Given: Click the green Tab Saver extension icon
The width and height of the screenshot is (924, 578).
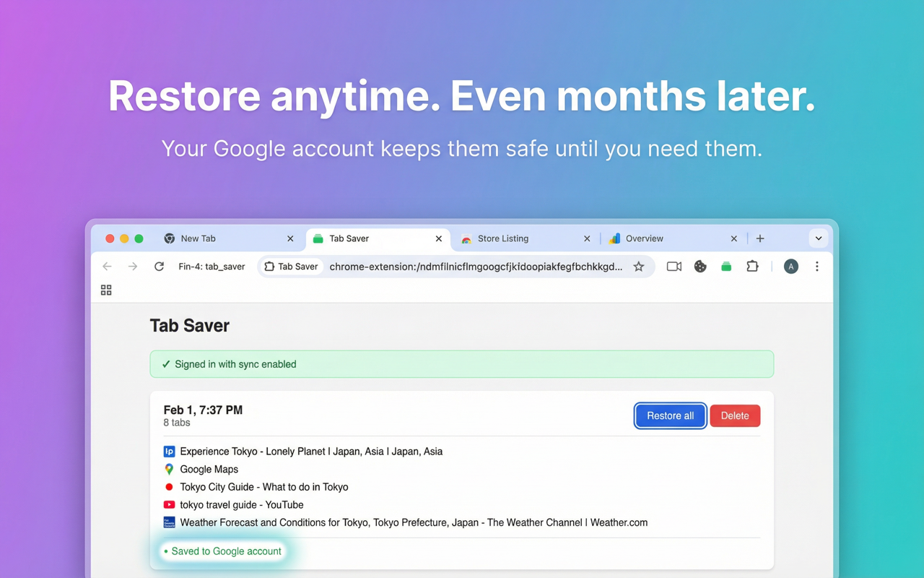Looking at the screenshot, I should point(726,266).
